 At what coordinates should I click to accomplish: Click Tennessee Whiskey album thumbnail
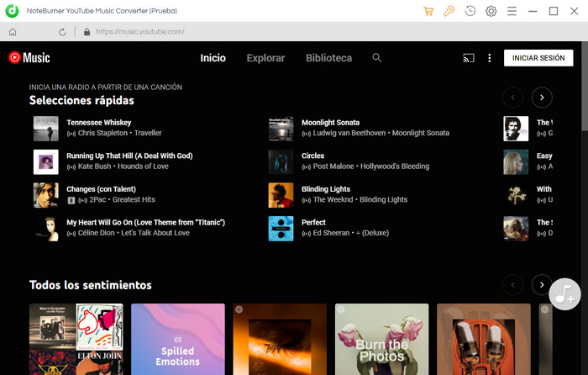pyautogui.click(x=45, y=129)
